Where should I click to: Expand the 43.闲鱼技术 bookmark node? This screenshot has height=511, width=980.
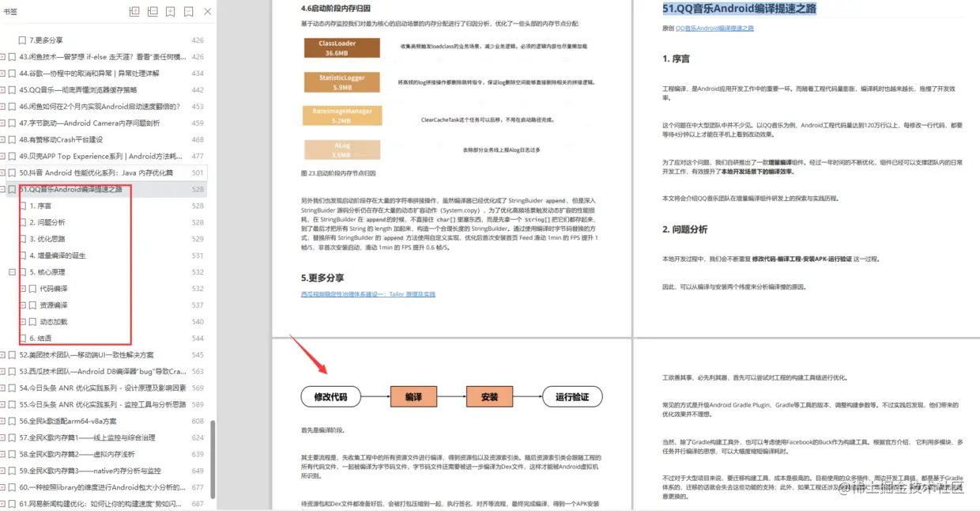2,57
